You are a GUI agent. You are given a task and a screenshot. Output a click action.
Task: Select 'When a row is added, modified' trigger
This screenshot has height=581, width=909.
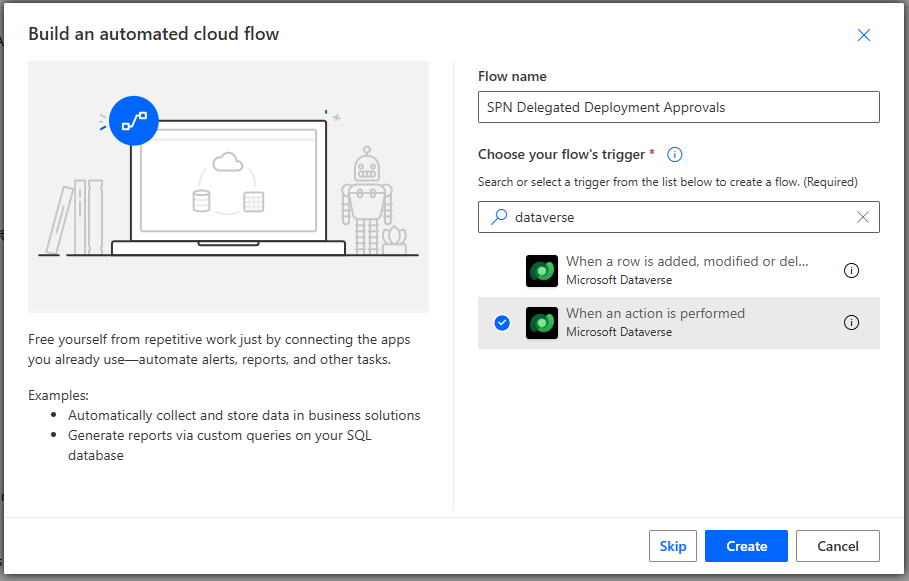(x=686, y=262)
